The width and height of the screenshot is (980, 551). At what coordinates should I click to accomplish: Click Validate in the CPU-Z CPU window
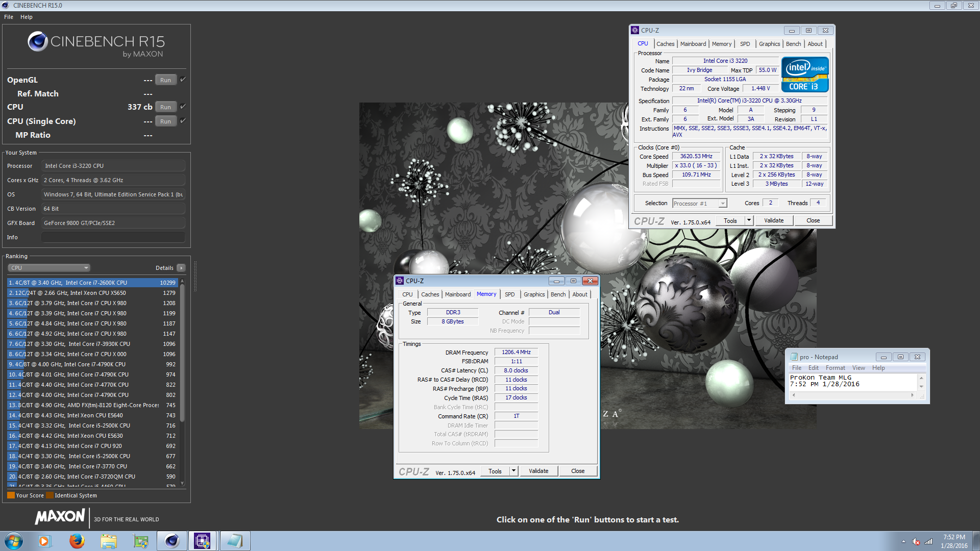pyautogui.click(x=774, y=220)
